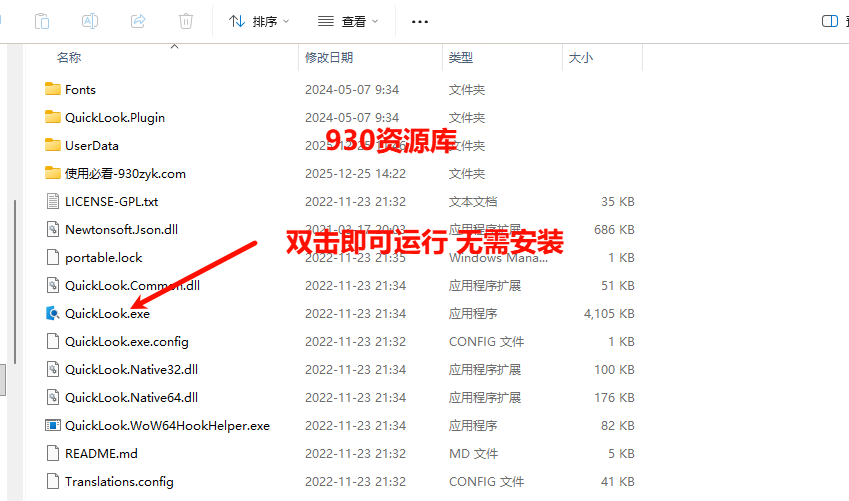Select the QuickLook.Native32.dll file icon
Image resolution: width=849 pixels, height=501 pixels.
point(53,369)
